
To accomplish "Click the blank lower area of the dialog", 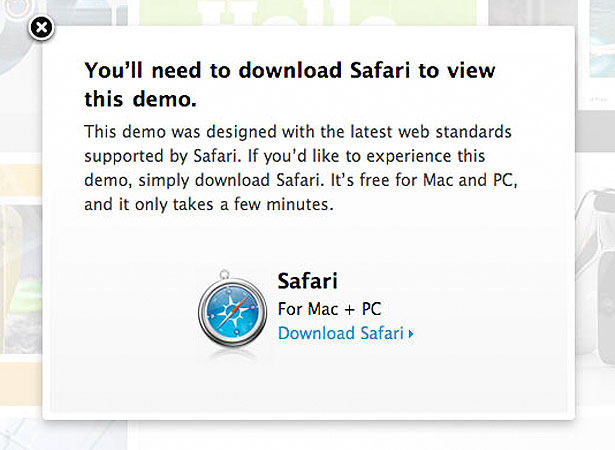I will coord(308,383).
